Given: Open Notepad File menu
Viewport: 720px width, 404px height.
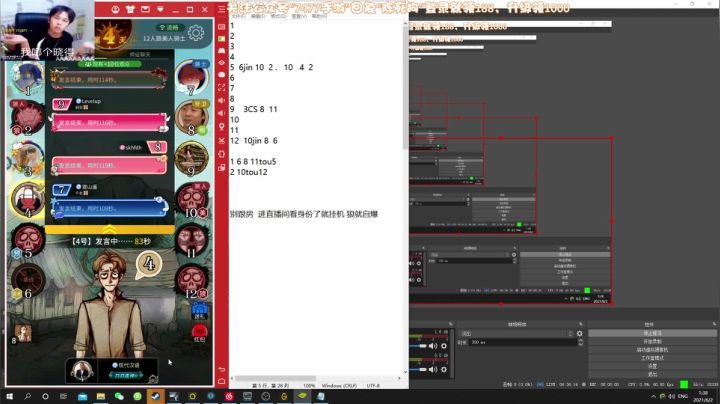Looking at the screenshot, I should coord(238,16).
